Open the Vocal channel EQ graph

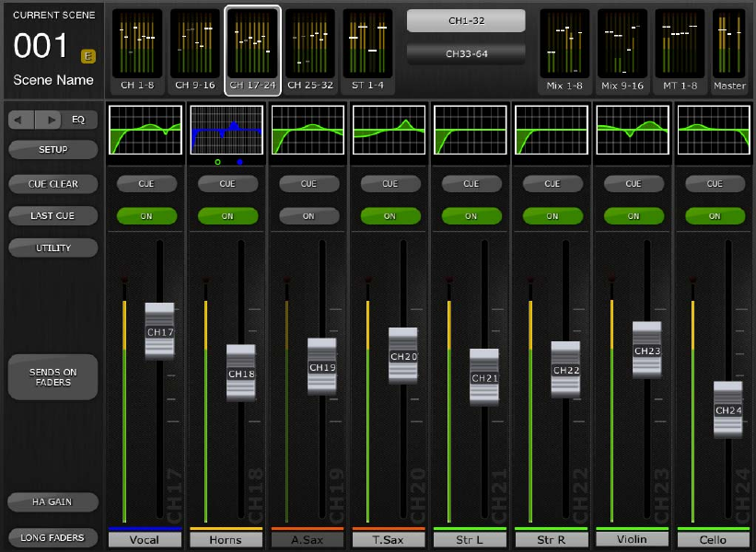(145, 129)
